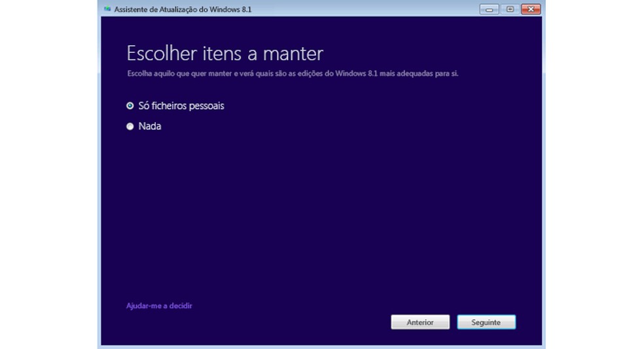
Task: Minimize the Assistente de Atualização window
Action: (489, 9)
